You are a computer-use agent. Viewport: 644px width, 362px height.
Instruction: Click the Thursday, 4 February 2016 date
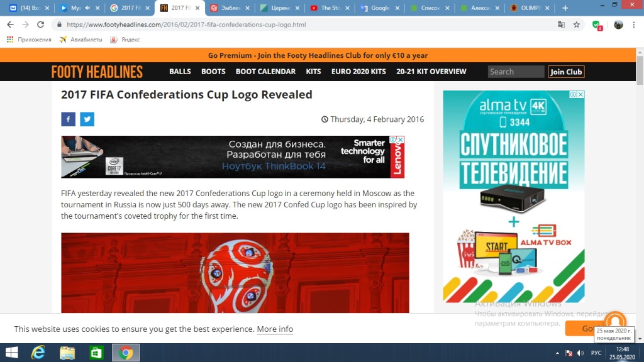[x=377, y=119]
